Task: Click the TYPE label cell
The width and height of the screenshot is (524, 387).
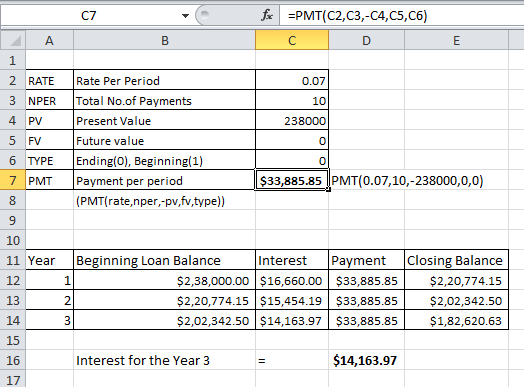Action: (49, 160)
